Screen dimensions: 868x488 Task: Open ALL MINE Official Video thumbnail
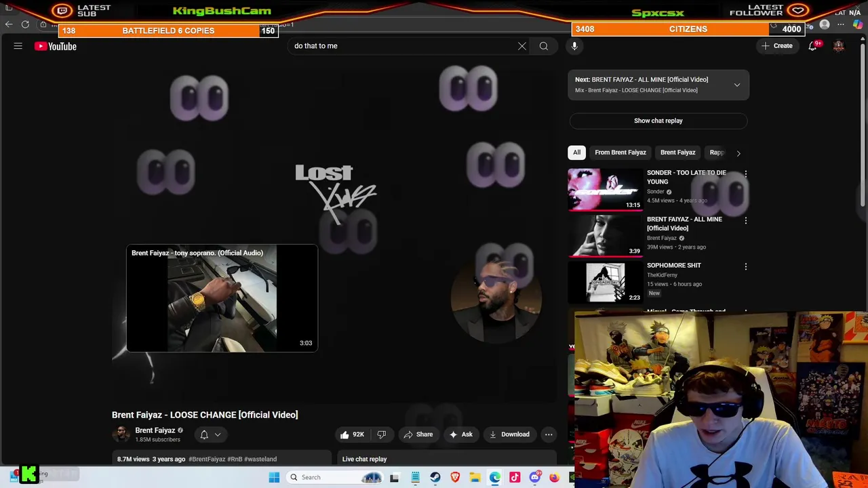pyautogui.click(x=605, y=235)
